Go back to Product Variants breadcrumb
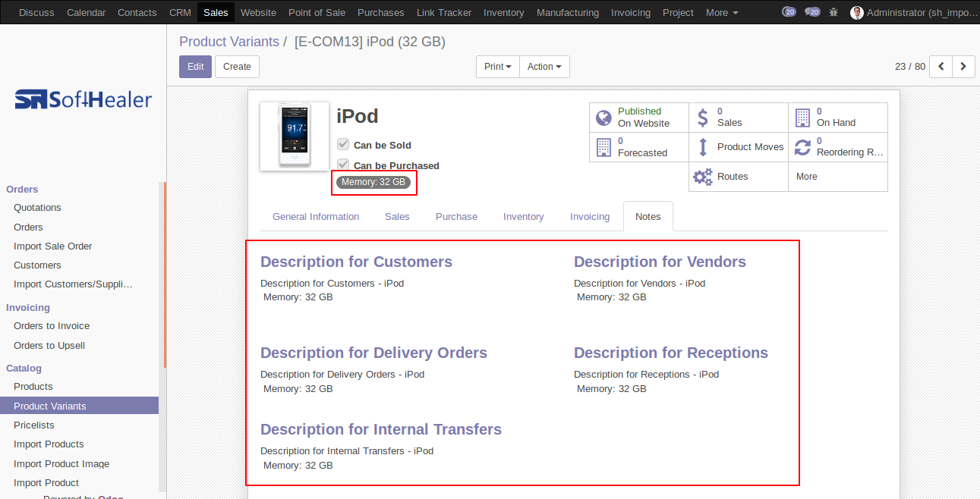This screenshot has width=980, height=499. (x=229, y=42)
